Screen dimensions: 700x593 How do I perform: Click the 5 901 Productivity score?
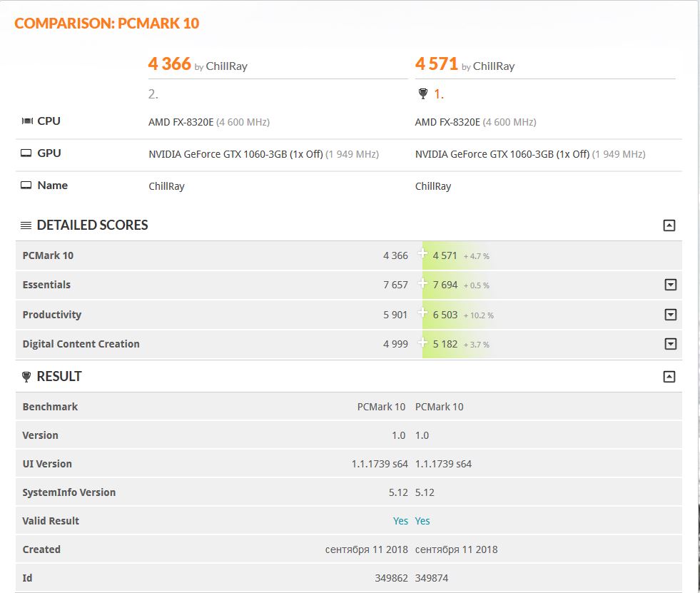(395, 315)
